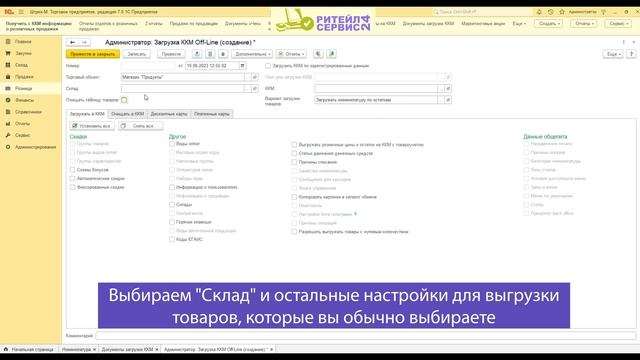Open favorites star icon in title bar

click(562, 12)
